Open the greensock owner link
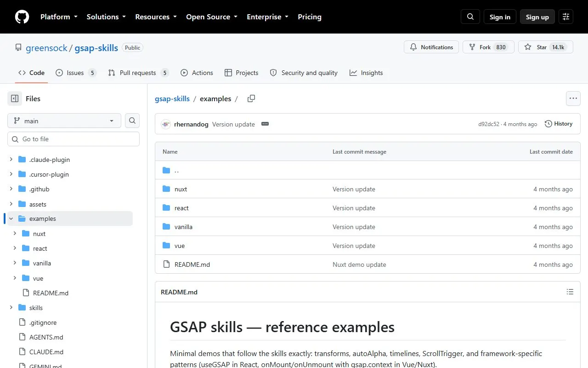The height and width of the screenshot is (368, 588). [46, 48]
